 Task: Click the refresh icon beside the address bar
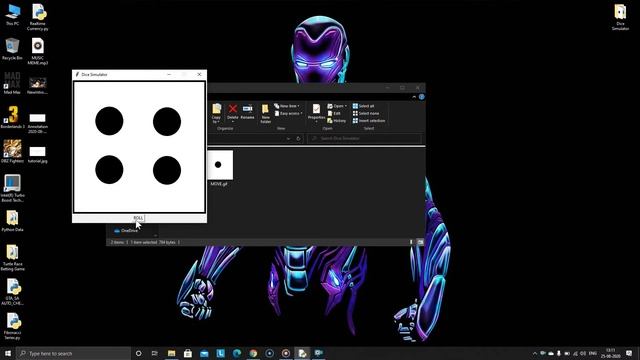[x=298, y=139]
